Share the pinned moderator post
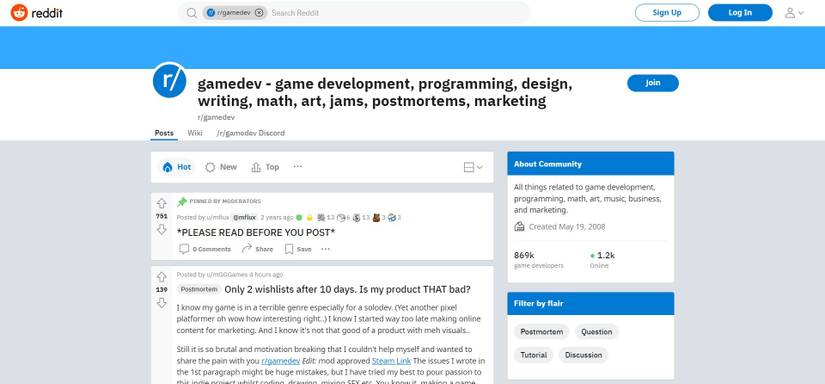Screen dimensions: 825x384 257,249
